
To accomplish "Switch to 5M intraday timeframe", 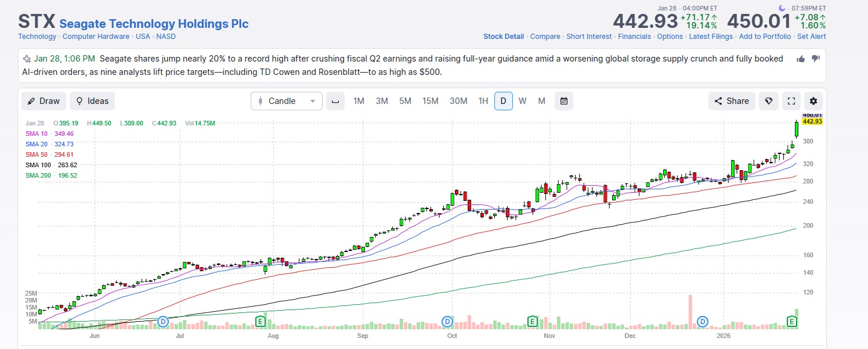I will click(405, 101).
